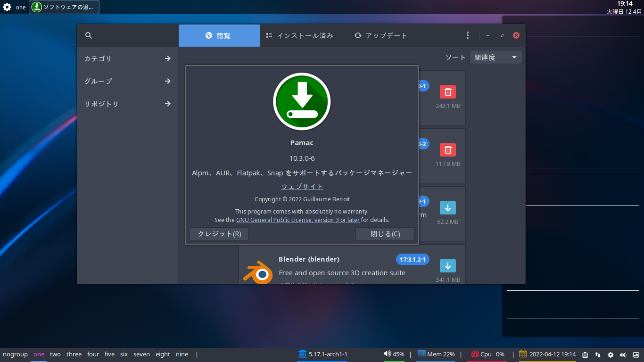Viewport: 644px width, 362px height.
Task: Click the Copyright © 2022 Guillaume Benoit text
Action: point(302,199)
